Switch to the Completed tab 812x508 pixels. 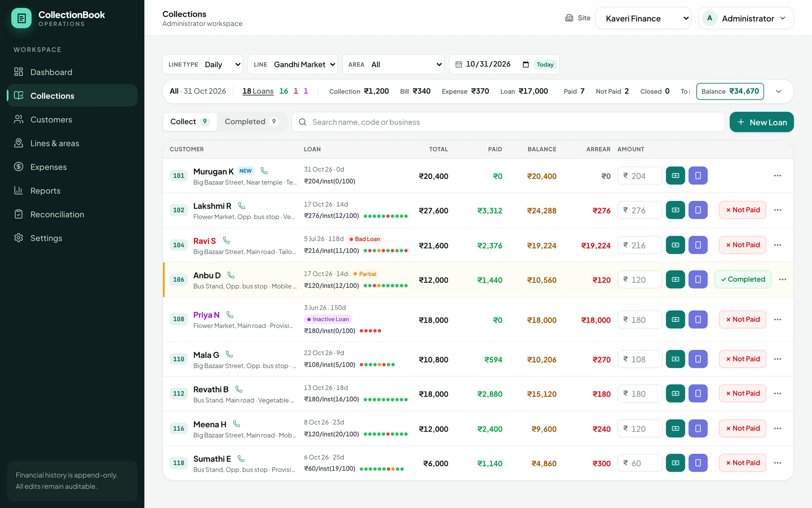[x=251, y=122]
